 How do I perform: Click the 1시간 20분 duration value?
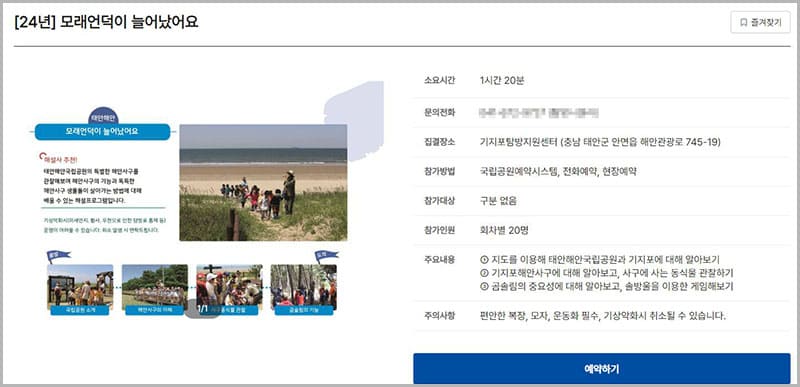[502, 81]
